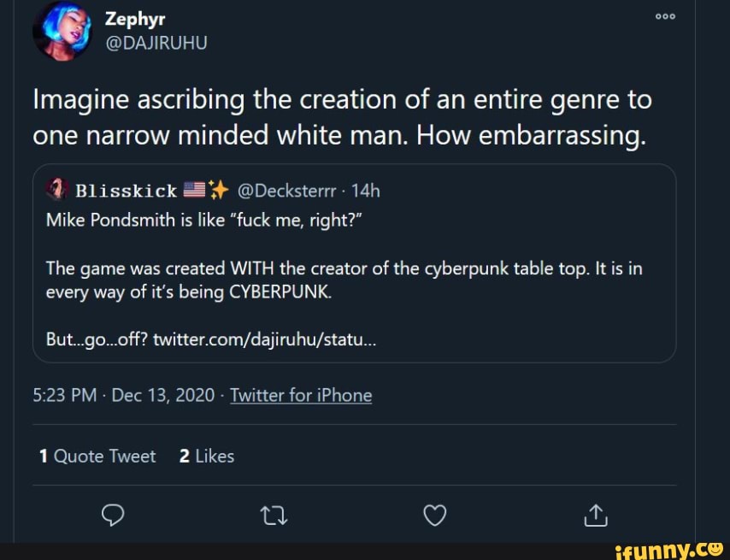Click the Blisskick name in quoted tweet

pos(126,191)
